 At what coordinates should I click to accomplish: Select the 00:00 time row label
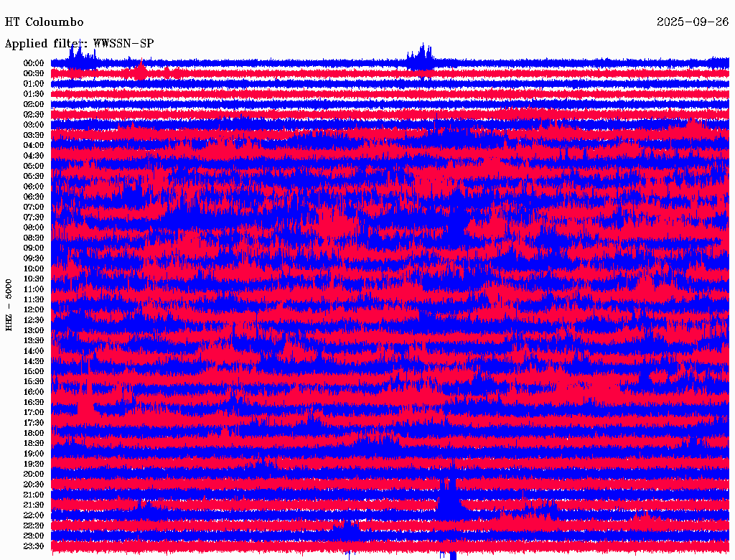34,63
